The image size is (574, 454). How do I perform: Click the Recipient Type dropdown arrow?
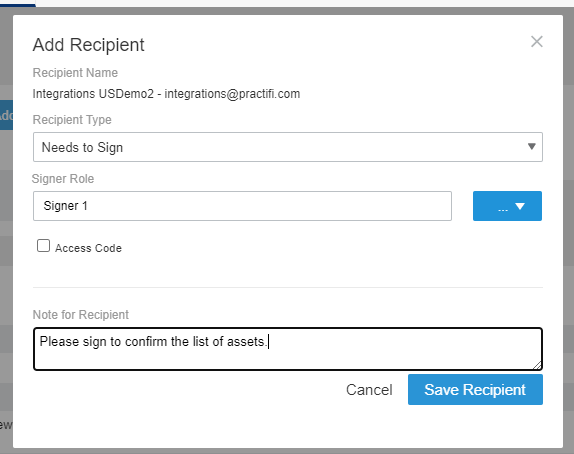click(532, 146)
